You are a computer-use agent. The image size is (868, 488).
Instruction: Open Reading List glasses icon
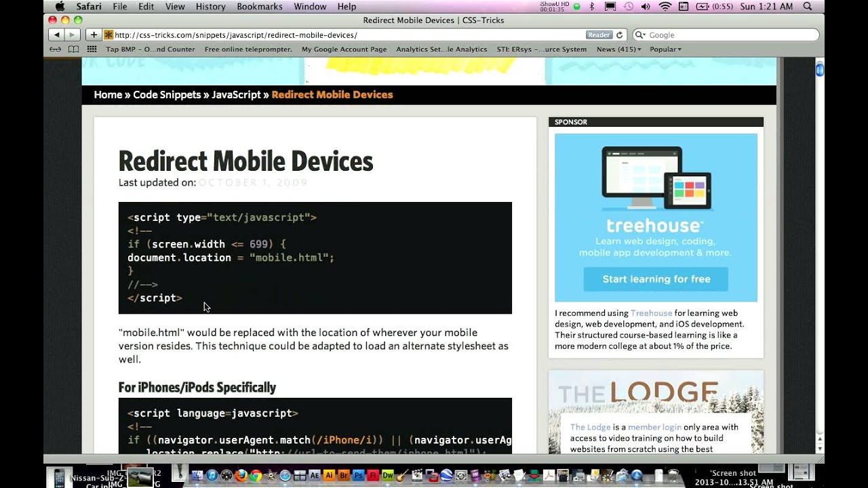[56, 49]
